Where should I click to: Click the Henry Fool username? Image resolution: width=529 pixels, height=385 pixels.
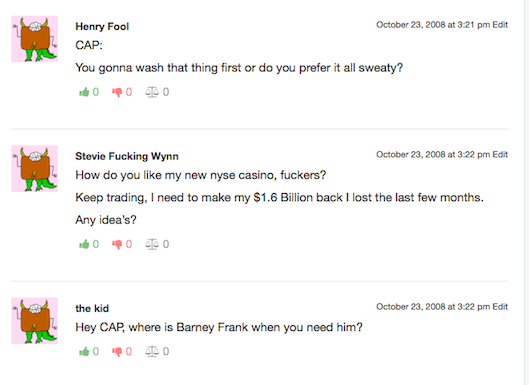(x=102, y=26)
